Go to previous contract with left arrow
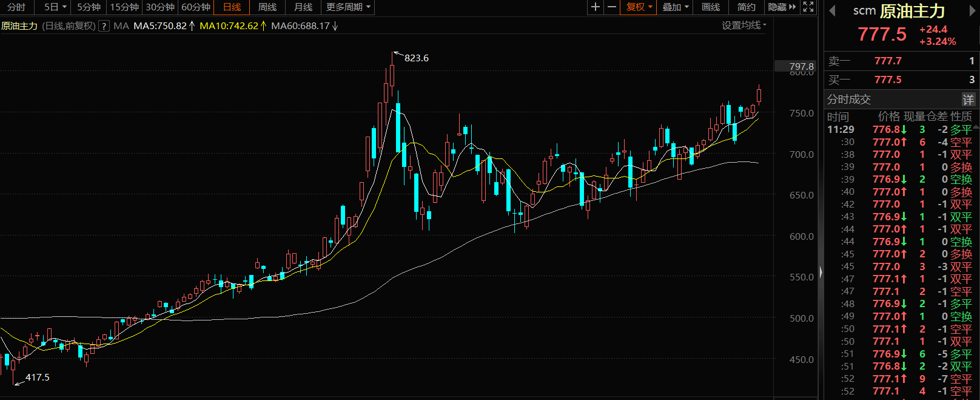980x400 pixels. [833, 11]
